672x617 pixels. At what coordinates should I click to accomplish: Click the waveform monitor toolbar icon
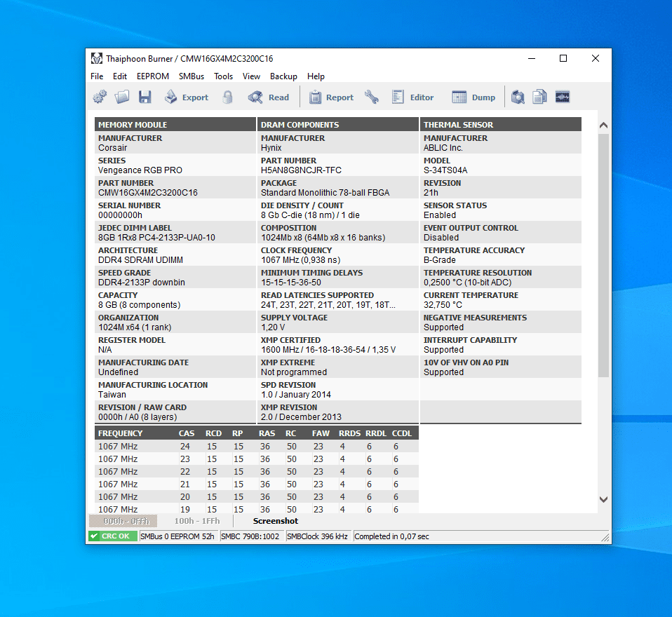pyautogui.click(x=563, y=97)
